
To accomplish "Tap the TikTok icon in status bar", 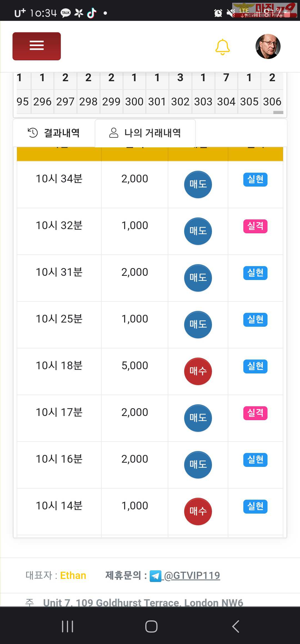I will click(x=92, y=13).
